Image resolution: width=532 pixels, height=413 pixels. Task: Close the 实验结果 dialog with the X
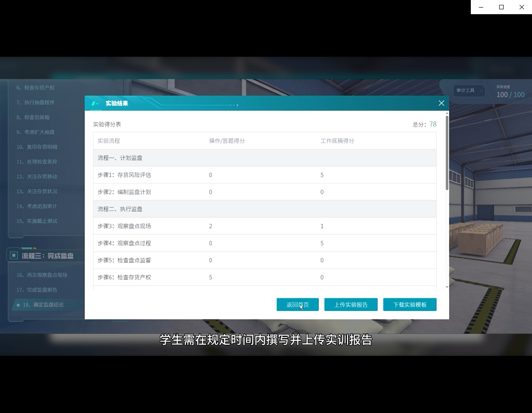441,103
